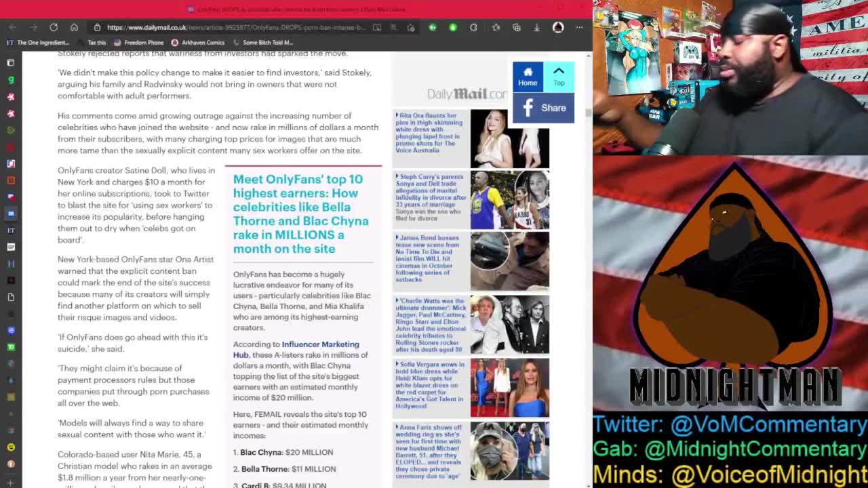Viewport: 868px width, 488px height.
Task: Reload the Daily Mail page
Action: pos(54,27)
